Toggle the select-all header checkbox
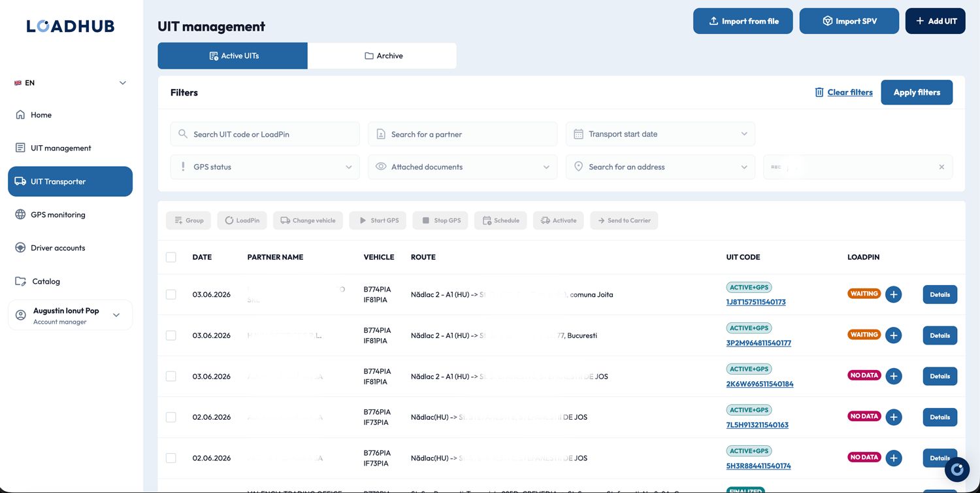The height and width of the screenshot is (493, 980). click(x=171, y=257)
